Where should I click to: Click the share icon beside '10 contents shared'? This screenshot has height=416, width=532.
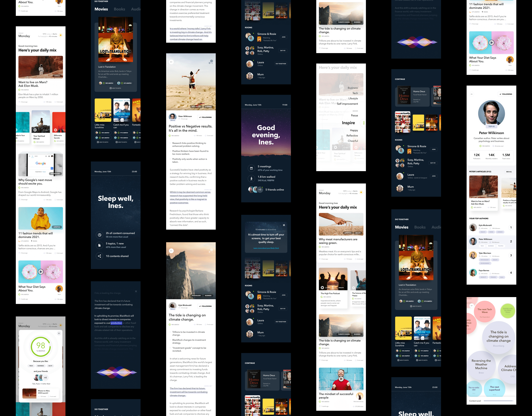click(x=99, y=256)
